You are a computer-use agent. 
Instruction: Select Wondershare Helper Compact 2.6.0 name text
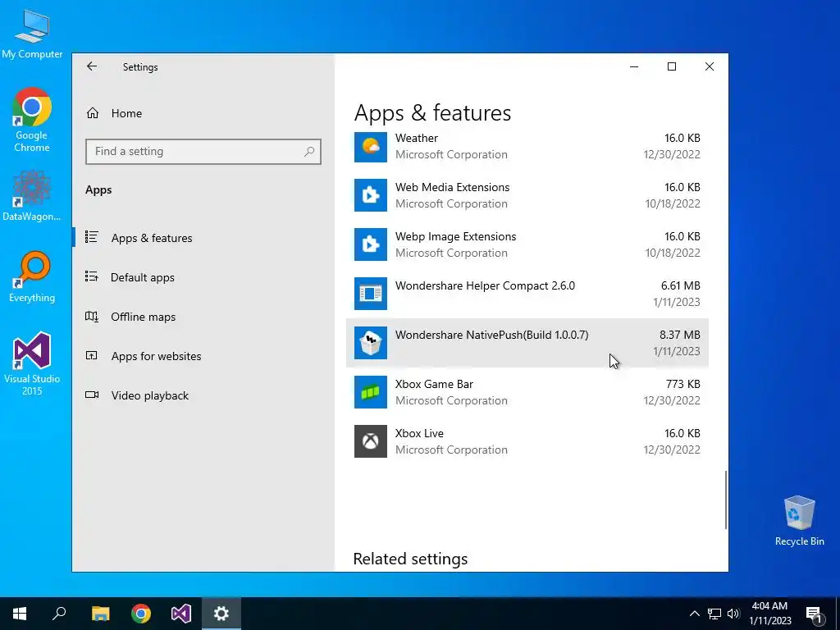click(485, 285)
